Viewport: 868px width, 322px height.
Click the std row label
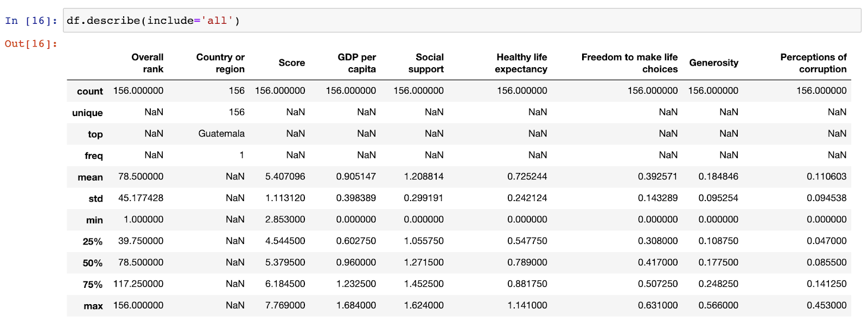pyautogui.click(x=96, y=198)
